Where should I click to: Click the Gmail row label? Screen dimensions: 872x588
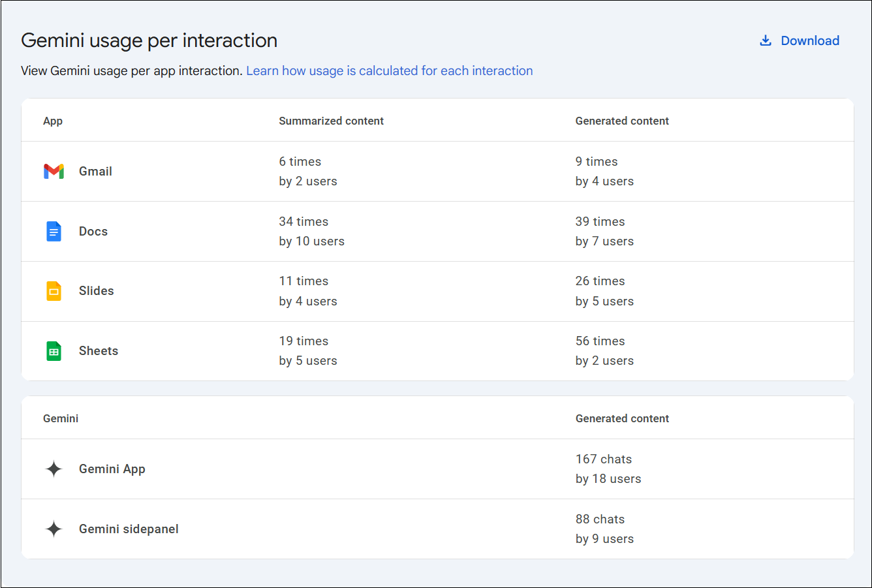(95, 171)
